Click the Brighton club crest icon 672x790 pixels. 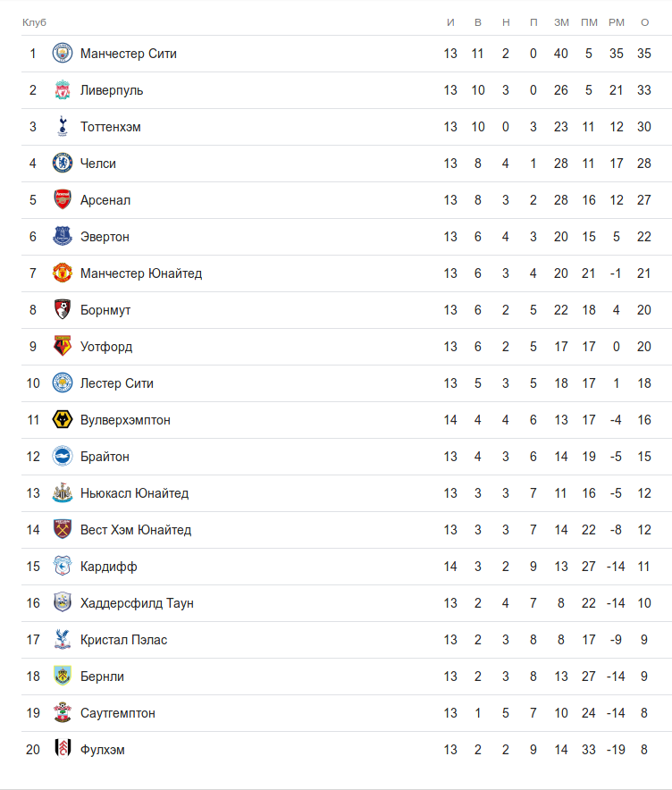tap(62, 457)
